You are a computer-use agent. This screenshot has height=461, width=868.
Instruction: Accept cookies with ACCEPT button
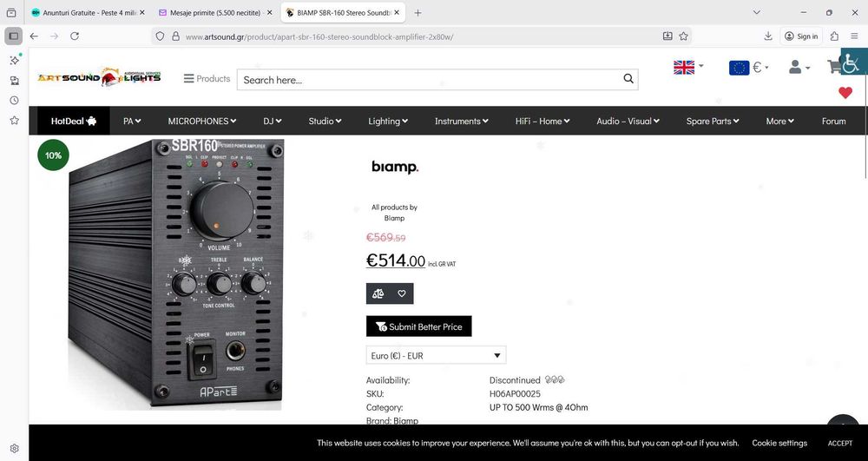tap(839, 443)
